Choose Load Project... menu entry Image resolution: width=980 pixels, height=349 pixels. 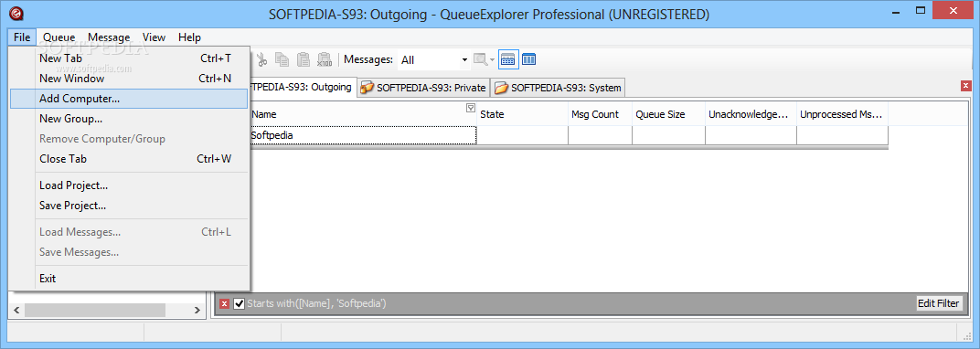click(129, 185)
